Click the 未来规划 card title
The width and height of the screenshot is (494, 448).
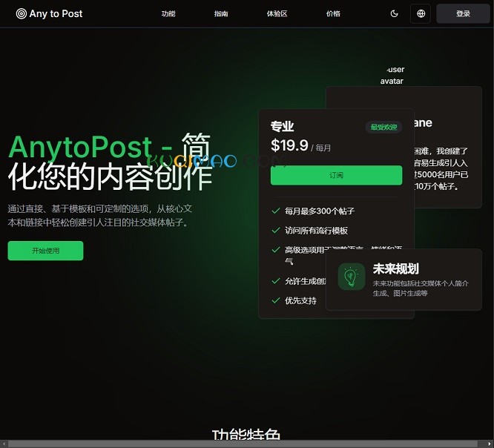coord(395,269)
